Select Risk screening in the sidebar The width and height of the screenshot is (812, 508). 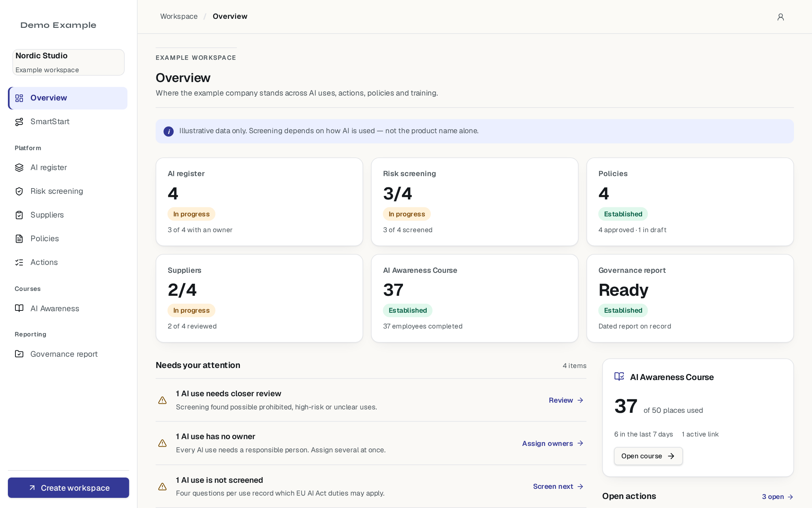point(68,192)
